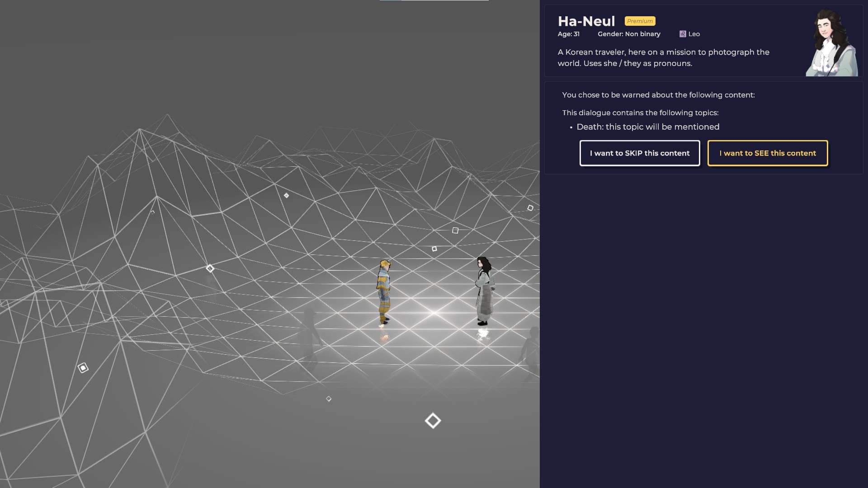Click the 'Death: this topic will be mentioned' item
The height and width of the screenshot is (488, 868).
[x=647, y=127]
